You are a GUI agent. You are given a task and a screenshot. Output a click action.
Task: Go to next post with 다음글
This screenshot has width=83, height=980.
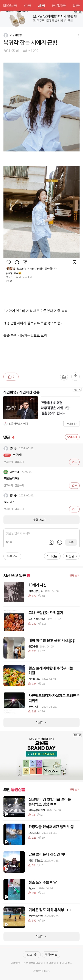pyautogui.click(x=71, y=556)
